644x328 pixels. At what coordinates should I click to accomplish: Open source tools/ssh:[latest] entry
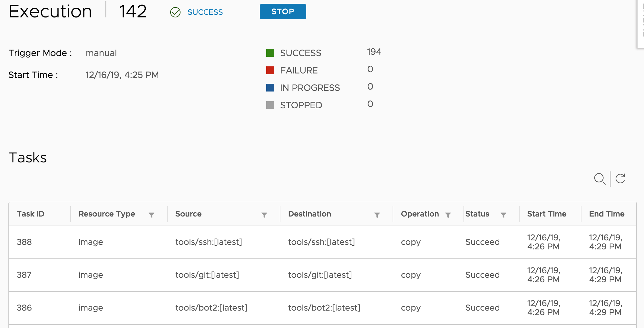(209, 242)
